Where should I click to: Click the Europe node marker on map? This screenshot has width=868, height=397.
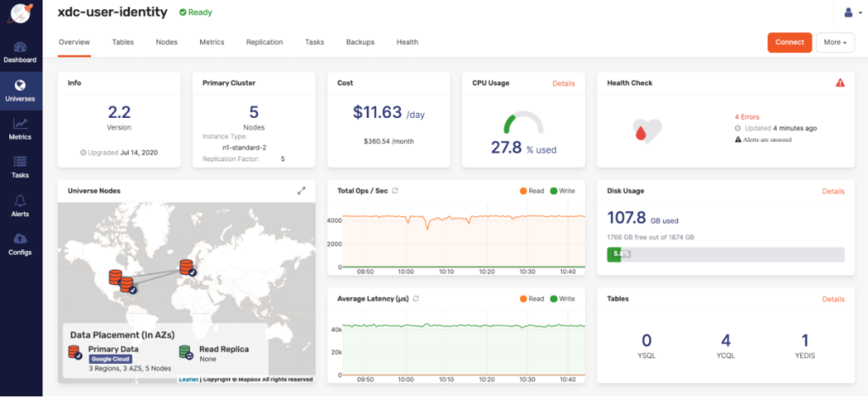186,268
